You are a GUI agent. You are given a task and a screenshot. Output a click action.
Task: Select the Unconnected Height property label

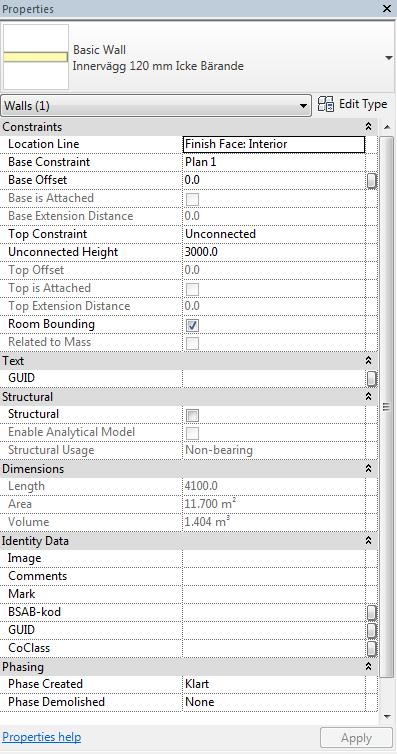click(63, 252)
